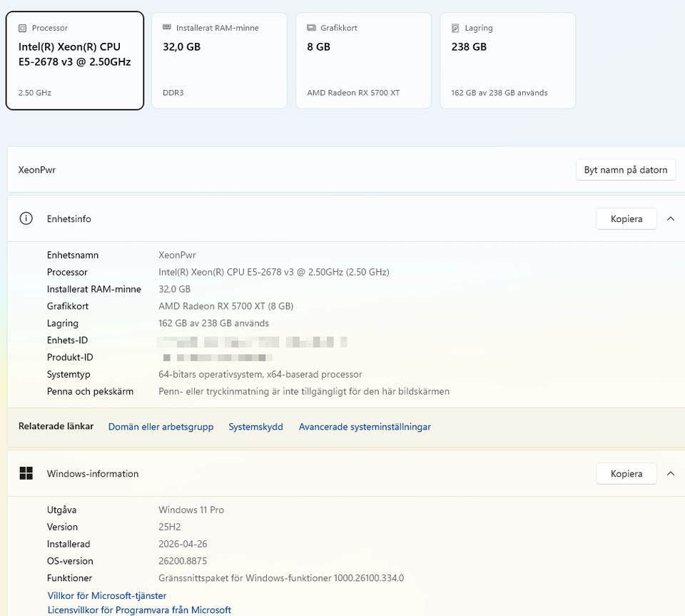Click the blurred Enhets-ID value

(253, 341)
